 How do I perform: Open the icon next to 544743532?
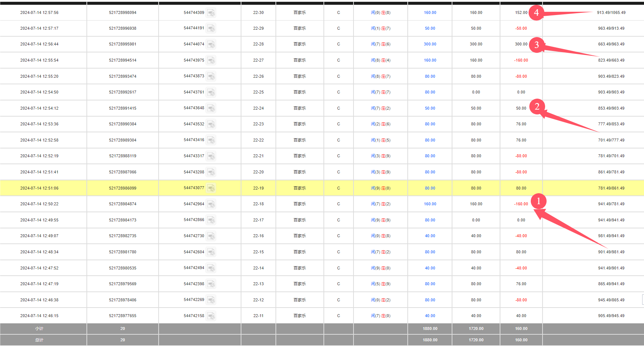211,124
